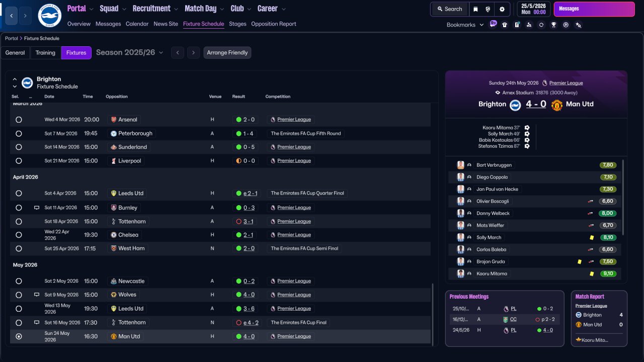Screen dimensions: 644x362
Task: Go forward with the right arrow navigation button
Action: click(25, 16)
